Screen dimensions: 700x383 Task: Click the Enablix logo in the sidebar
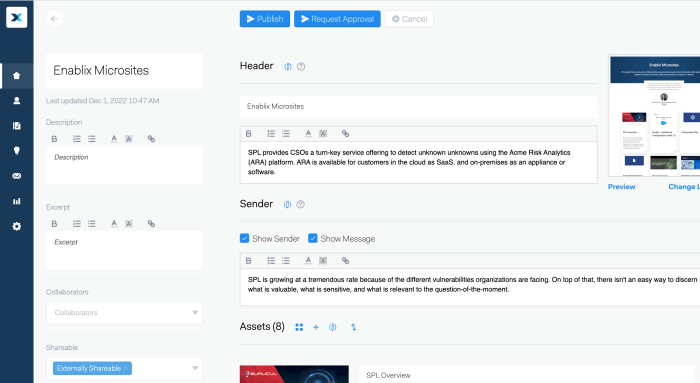click(17, 17)
